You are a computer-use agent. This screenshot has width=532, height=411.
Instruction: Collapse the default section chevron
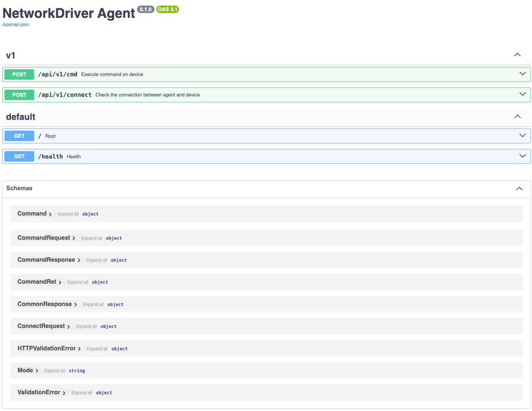pos(517,117)
